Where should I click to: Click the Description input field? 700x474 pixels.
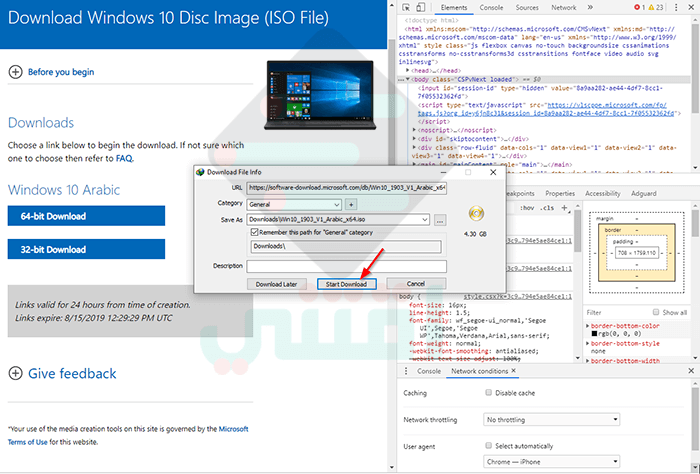pyautogui.click(x=346, y=266)
